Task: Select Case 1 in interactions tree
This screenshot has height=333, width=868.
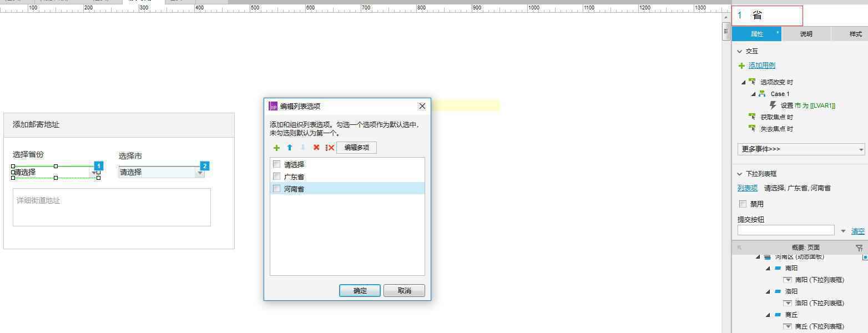Action: coord(780,94)
